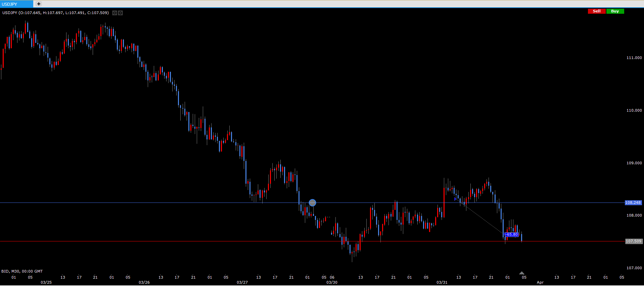
Task: Click the BID, M30, 00:00 GMT label
Action: 22,271
